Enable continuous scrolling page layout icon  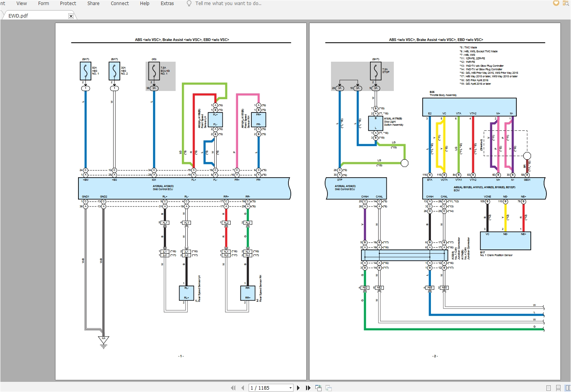pos(558,388)
